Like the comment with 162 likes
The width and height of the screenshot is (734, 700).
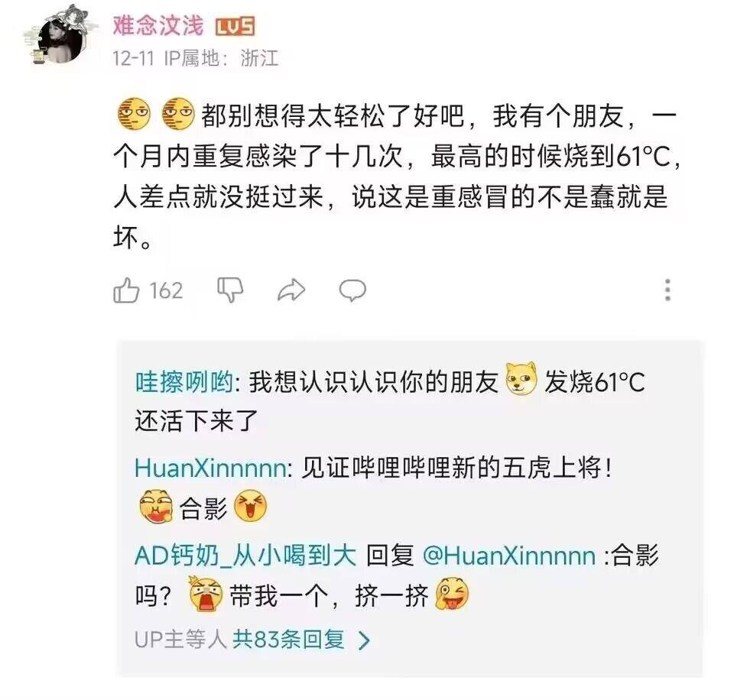[x=126, y=290]
